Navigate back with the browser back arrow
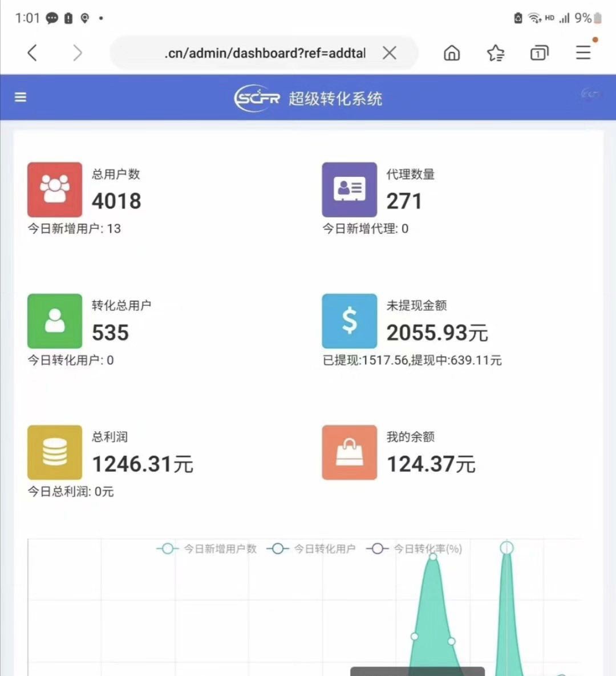The width and height of the screenshot is (616, 676). coord(33,53)
